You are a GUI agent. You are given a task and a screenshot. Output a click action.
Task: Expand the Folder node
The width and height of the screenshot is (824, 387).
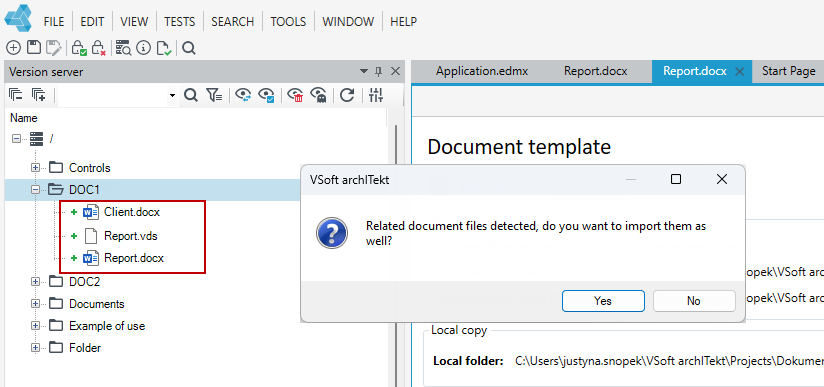point(35,348)
